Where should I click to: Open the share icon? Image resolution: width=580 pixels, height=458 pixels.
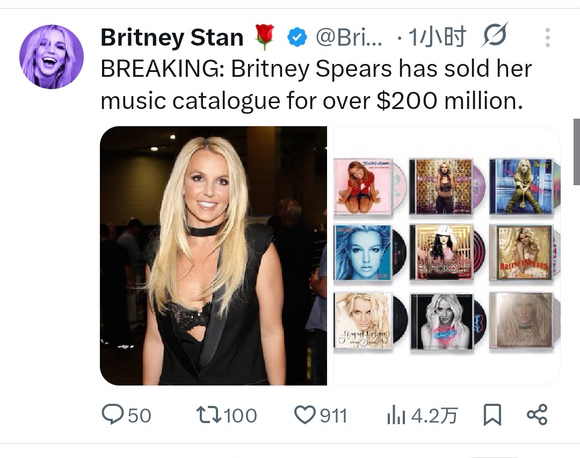point(537,414)
